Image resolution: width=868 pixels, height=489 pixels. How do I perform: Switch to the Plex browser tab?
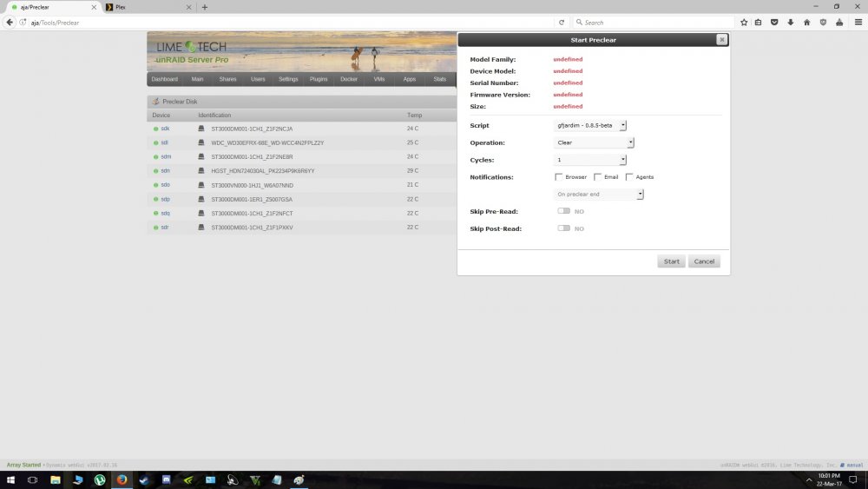pos(148,7)
